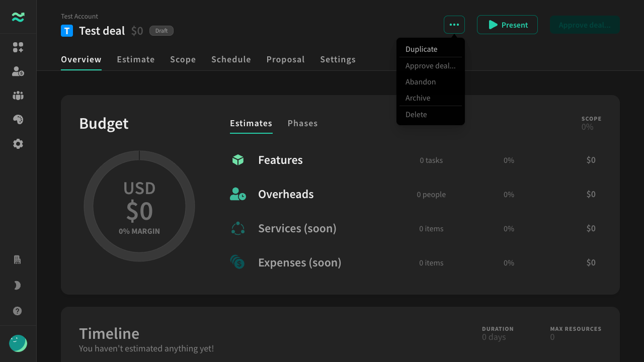Click the Approve deal button in the header

click(585, 25)
